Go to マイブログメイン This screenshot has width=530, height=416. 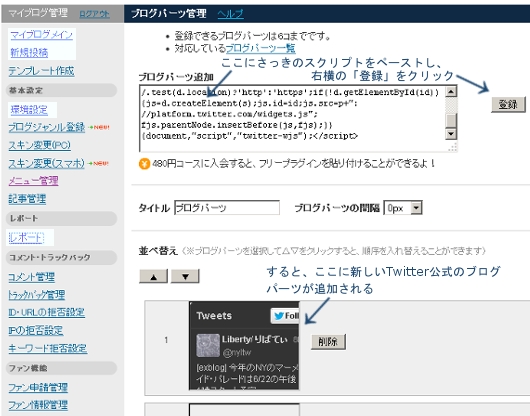42,35
